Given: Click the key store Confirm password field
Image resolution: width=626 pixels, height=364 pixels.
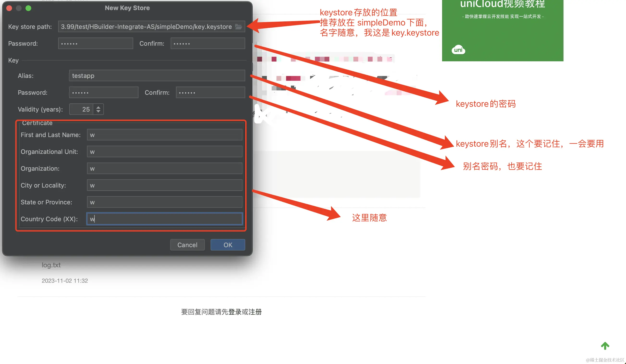Looking at the screenshot, I should coord(208,44).
